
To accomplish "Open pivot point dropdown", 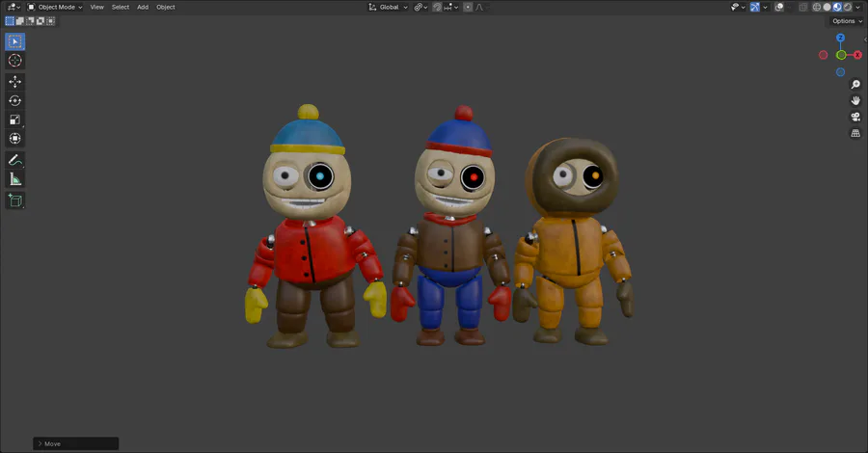I will [420, 7].
